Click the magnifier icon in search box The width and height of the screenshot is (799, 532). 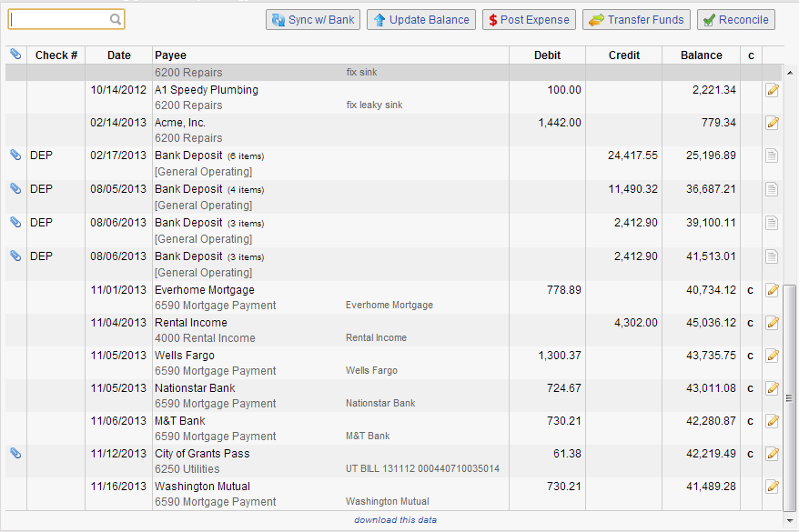(116, 19)
